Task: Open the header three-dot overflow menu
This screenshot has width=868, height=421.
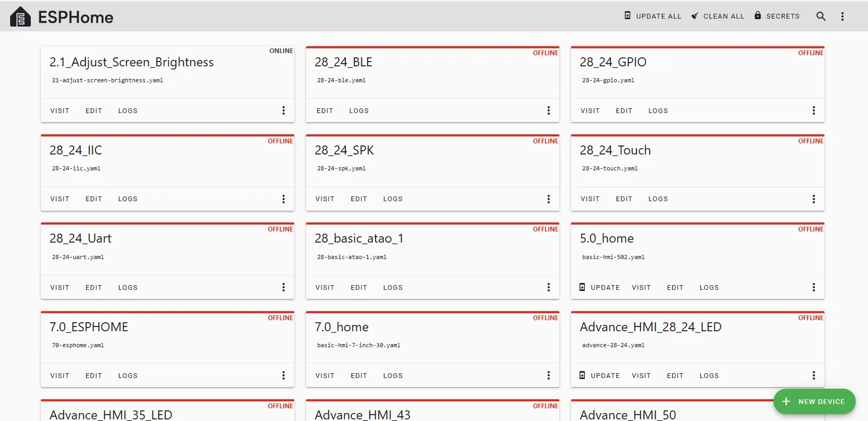Action: [843, 16]
